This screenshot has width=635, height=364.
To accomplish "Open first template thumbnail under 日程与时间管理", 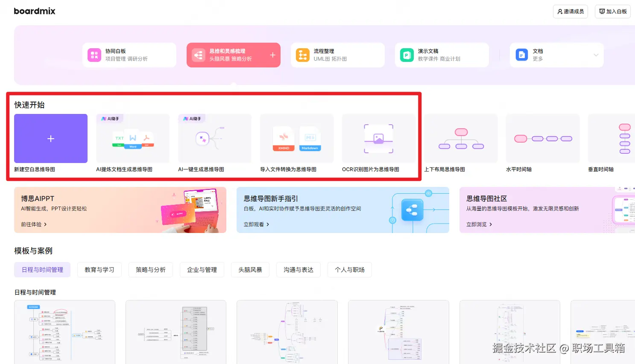I will [x=64, y=332].
